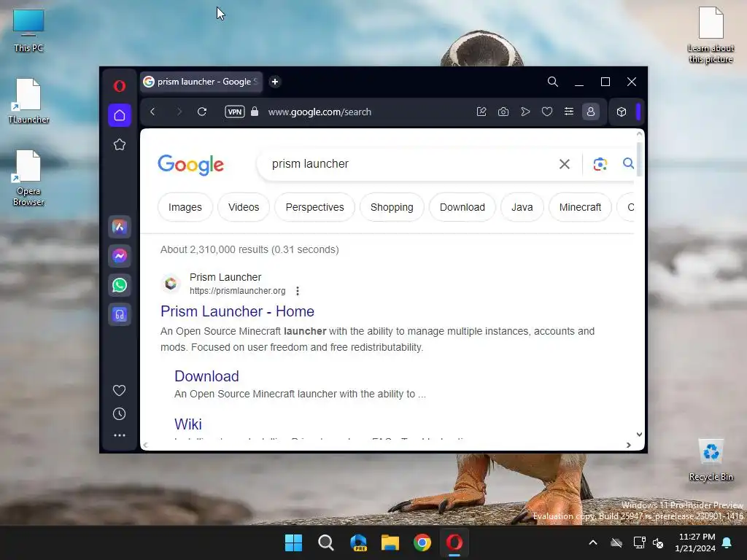Click horizontal scrollbar left arrow

[146, 445]
